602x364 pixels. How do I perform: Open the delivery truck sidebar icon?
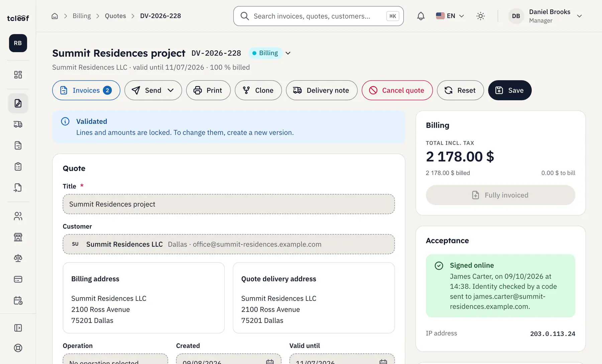coord(18,124)
